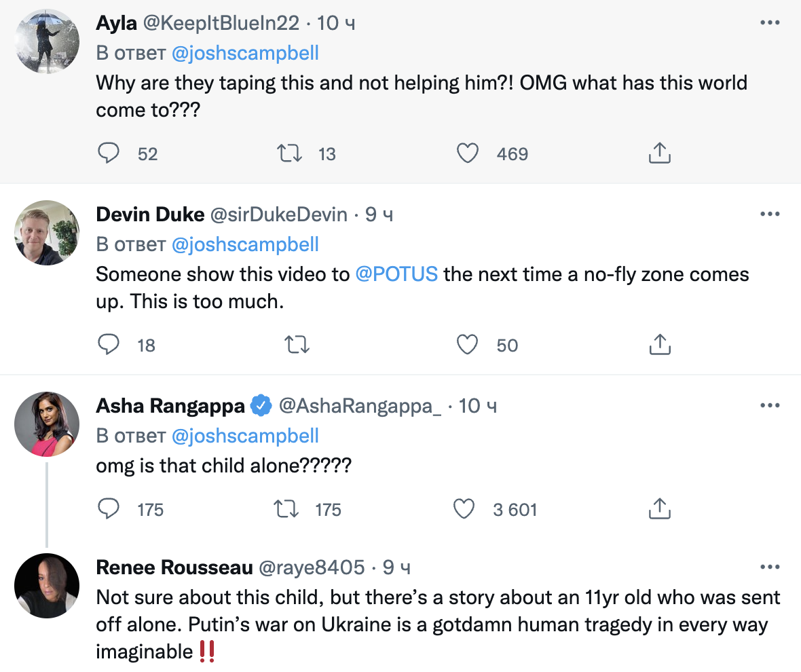Share Asha Rangappa's tweet

click(659, 509)
